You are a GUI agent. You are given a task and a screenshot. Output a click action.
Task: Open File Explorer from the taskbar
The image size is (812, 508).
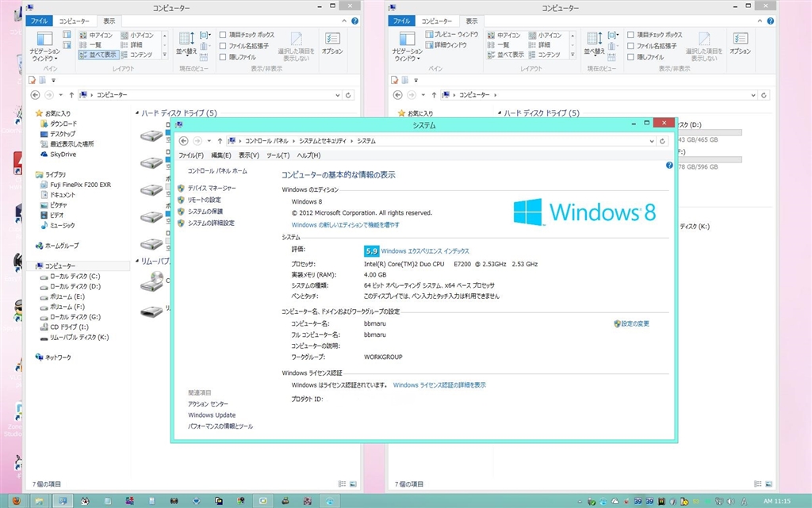(x=39, y=501)
